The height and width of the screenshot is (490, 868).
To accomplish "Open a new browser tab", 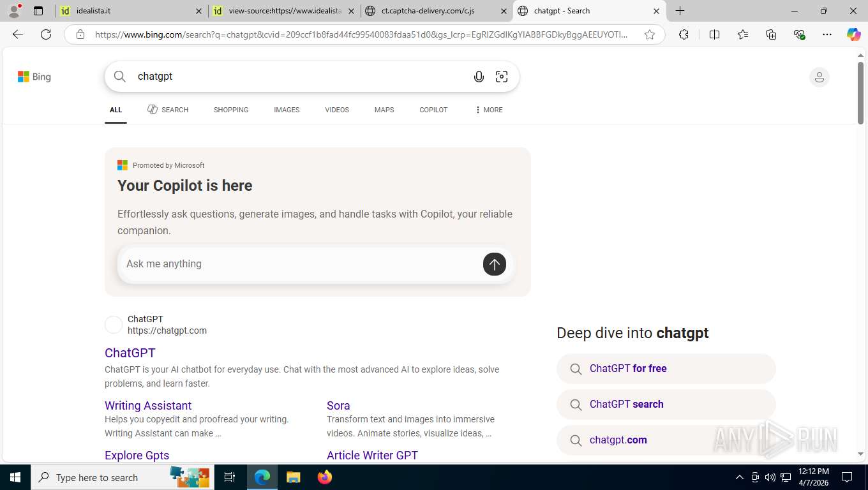I will point(680,11).
